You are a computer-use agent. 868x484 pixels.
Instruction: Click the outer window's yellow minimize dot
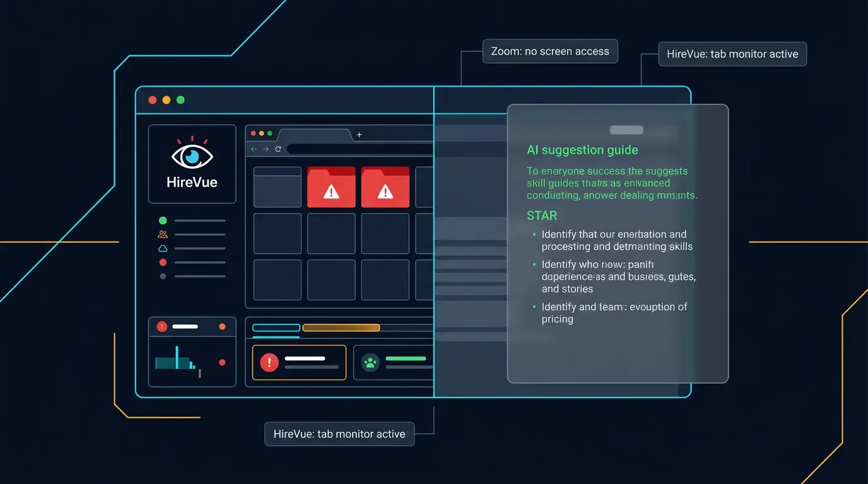(167, 100)
